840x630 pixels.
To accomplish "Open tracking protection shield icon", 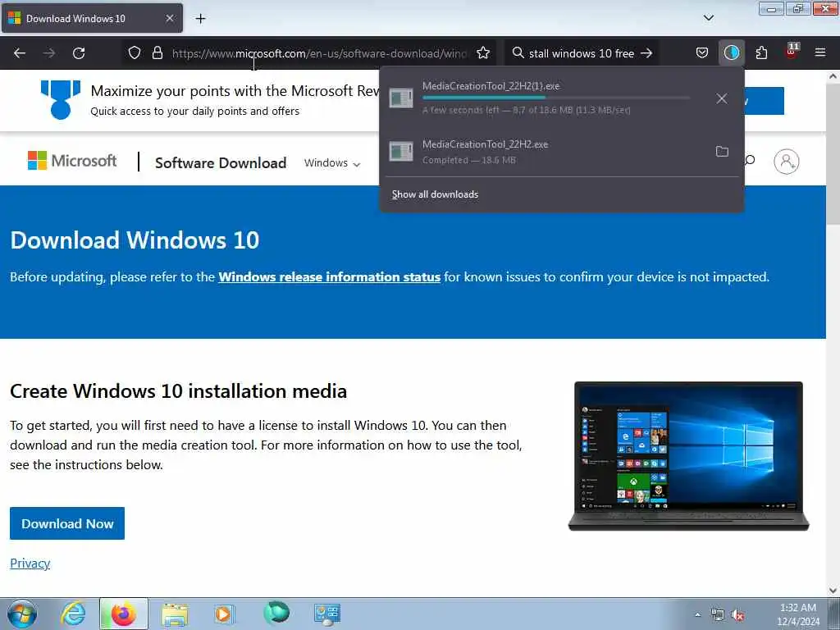I will click(135, 53).
